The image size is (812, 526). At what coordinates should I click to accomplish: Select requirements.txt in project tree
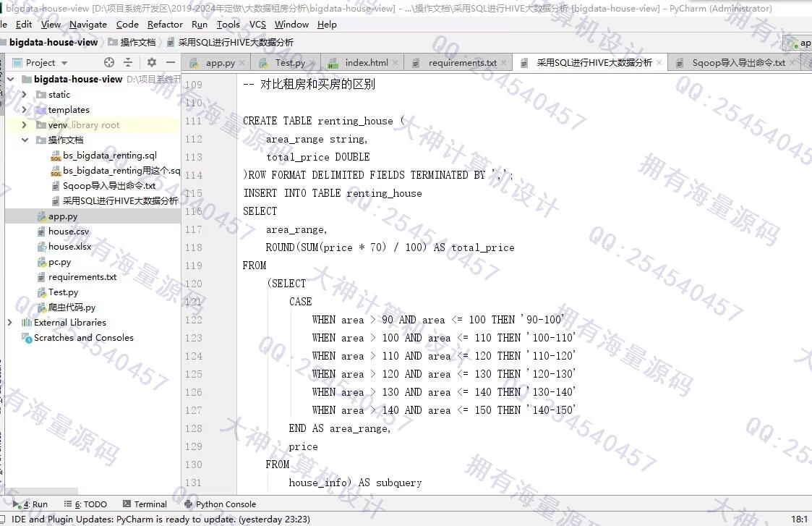tap(77, 276)
